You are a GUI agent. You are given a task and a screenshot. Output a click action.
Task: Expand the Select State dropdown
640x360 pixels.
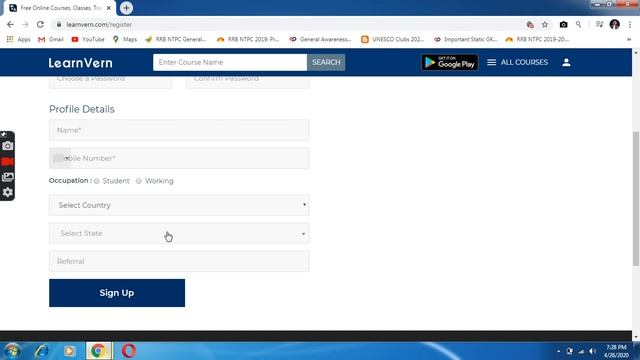click(179, 233)
